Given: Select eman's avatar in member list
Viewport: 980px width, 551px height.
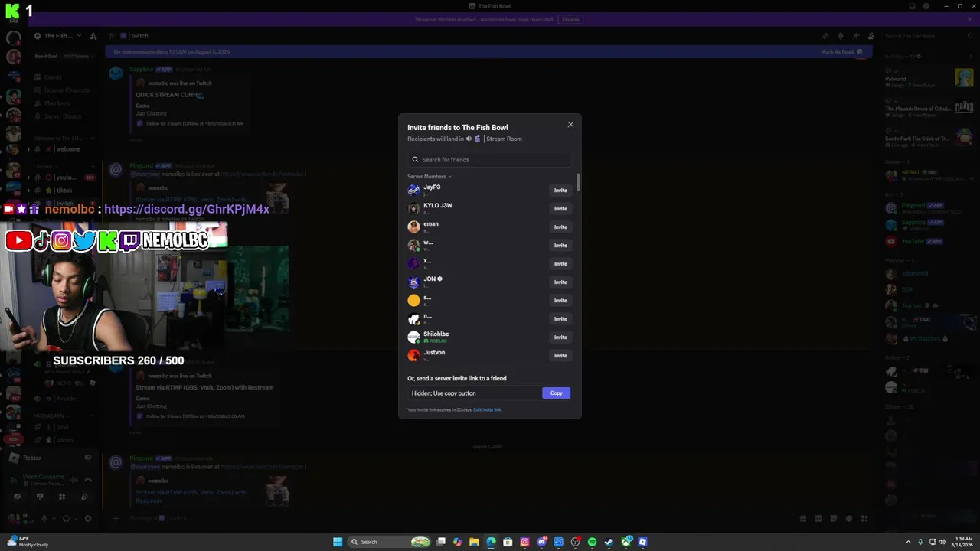Looking at the screenshot, I should (x=413, y=227).
